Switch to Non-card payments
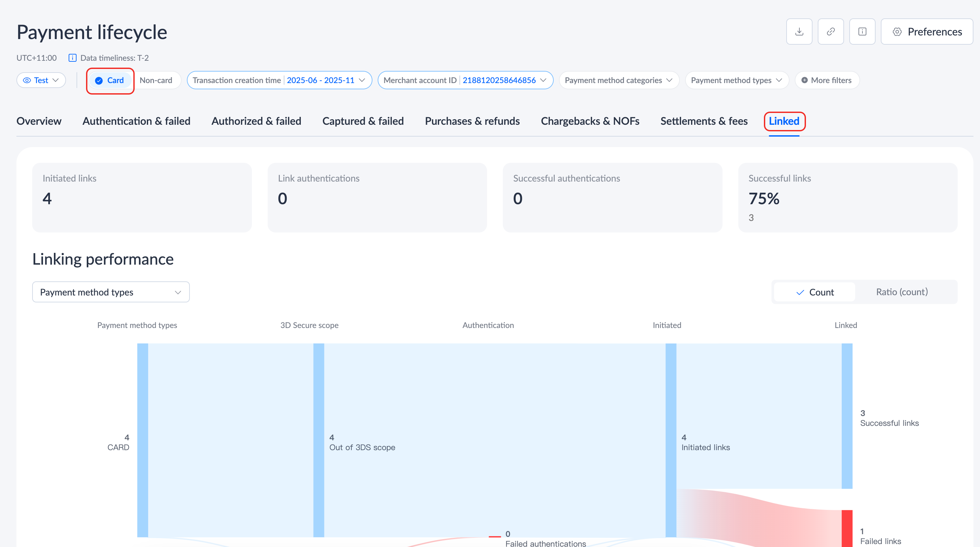This screenshot has width=980, height=547. [156, 80]
